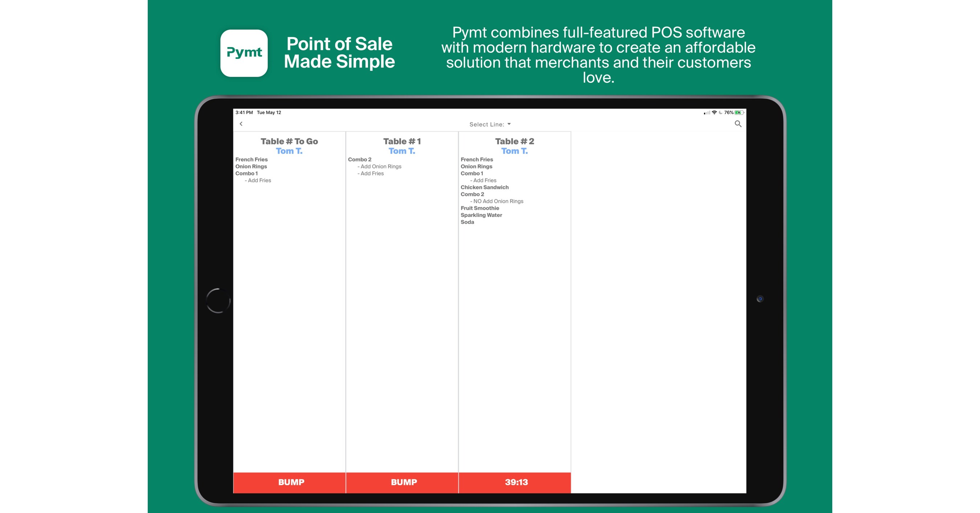Tap Tom T. under Table # 1
Viewport: 980px width, 513px height.
402,151
